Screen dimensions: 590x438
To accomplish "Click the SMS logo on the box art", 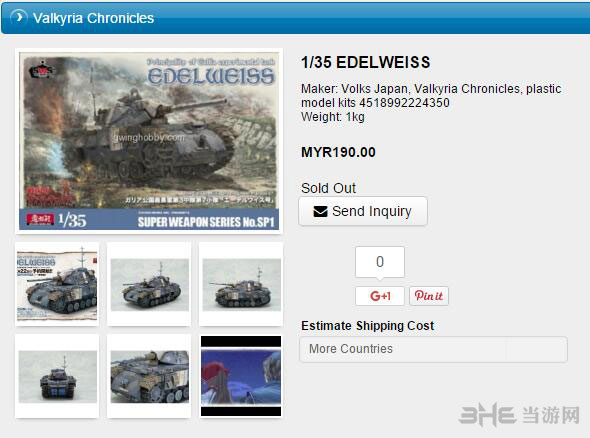I will click(x=42, y=70).
